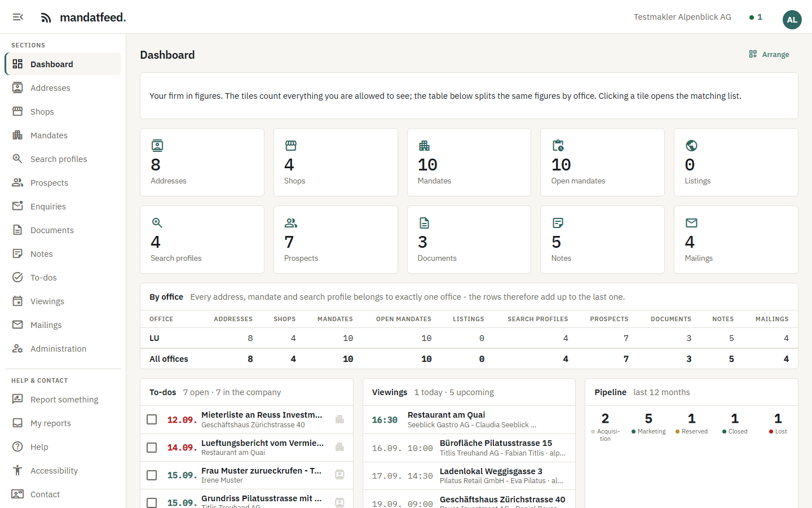Click the To-dos sidebar checkmark icon

pyautogui.click(x=17, y=277)
